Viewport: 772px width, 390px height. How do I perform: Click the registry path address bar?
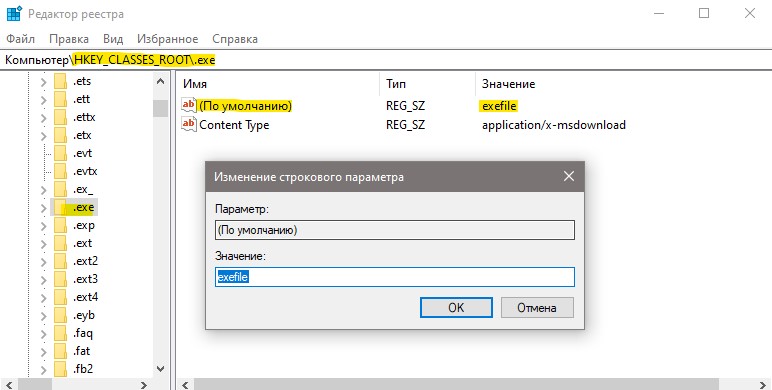(386, 60)
